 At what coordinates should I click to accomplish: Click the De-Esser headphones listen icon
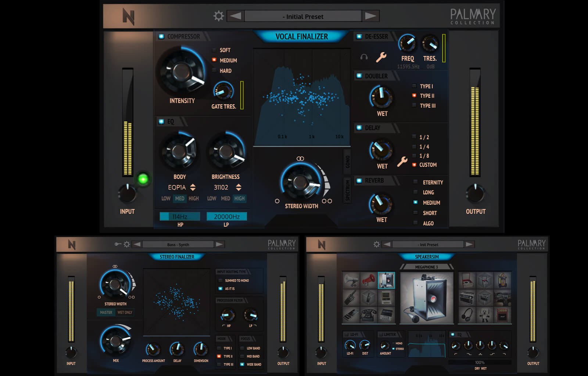[x=364, y=57]
